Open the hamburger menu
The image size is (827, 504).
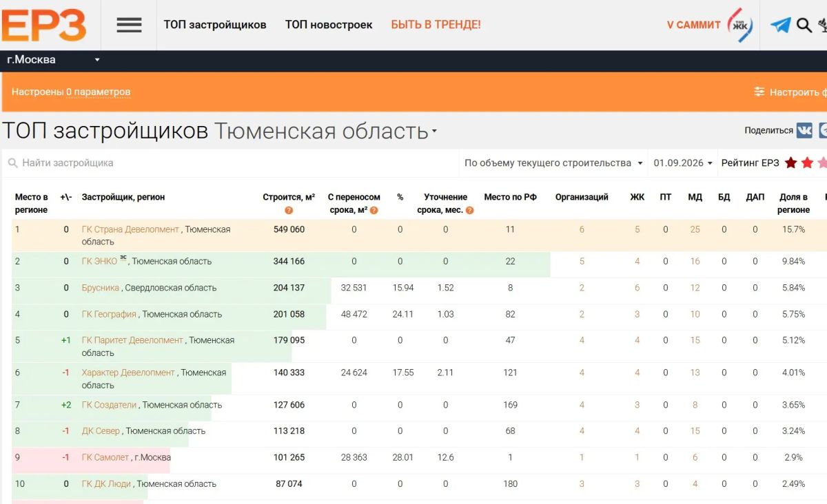(x=129, y=25)
